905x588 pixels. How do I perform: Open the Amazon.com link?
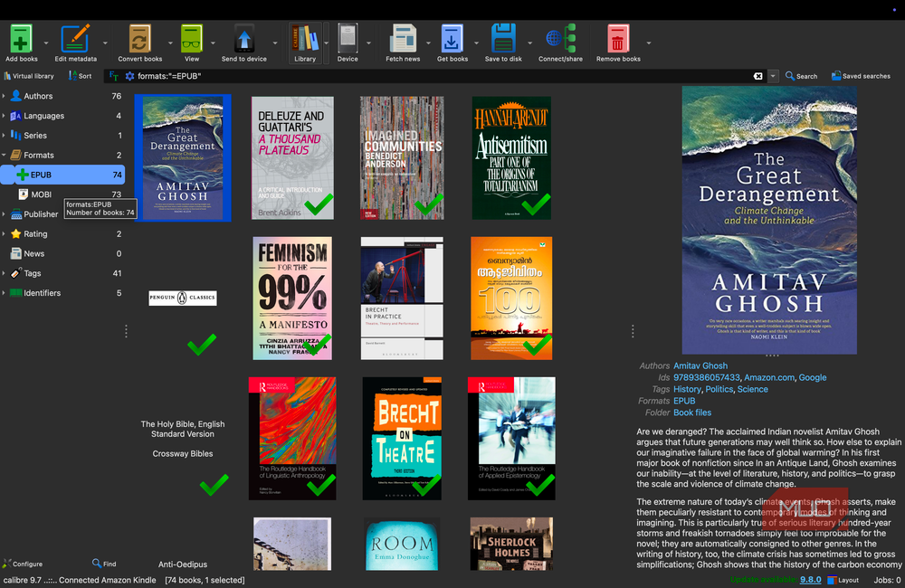[768, 377]
